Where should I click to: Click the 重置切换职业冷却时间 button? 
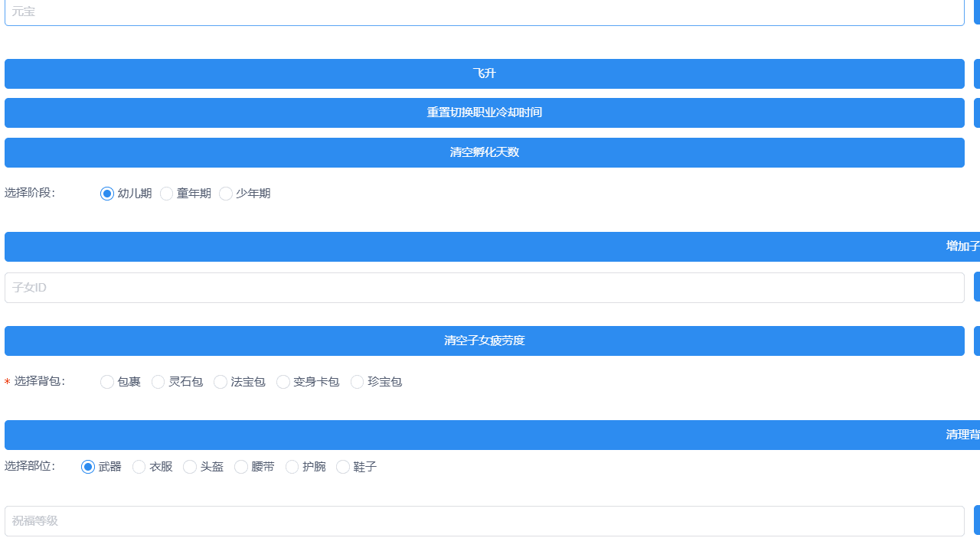tap(484, 112)
